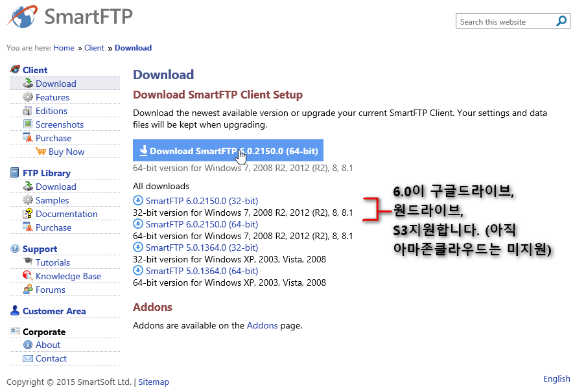Click the SmartFTP wordmark title

click(x=88, y=16)
